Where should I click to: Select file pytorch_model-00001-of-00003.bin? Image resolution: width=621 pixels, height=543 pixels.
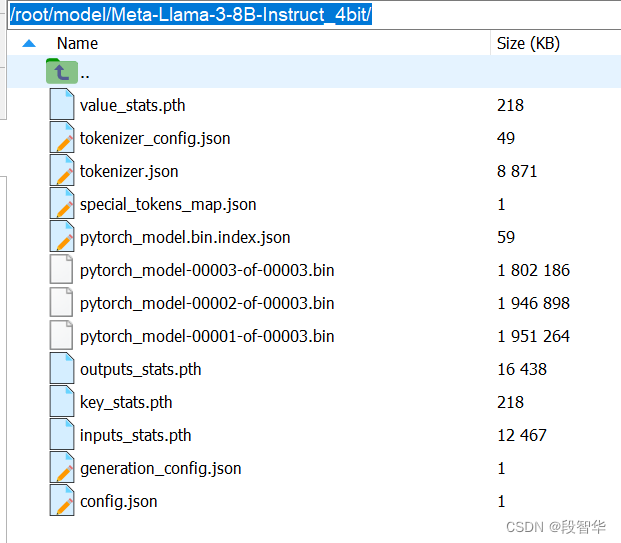point(207,337)
